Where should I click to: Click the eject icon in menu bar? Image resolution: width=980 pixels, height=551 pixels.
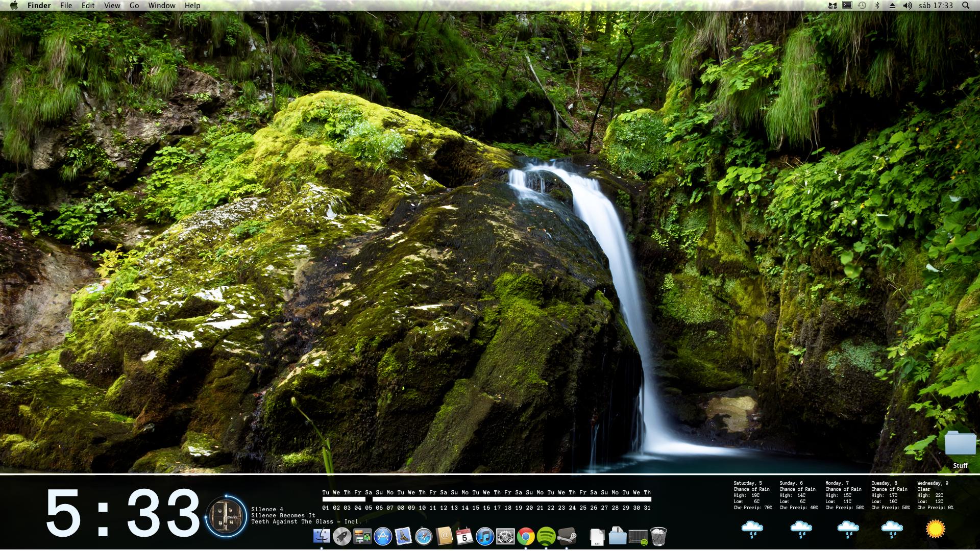coord(892,6)
